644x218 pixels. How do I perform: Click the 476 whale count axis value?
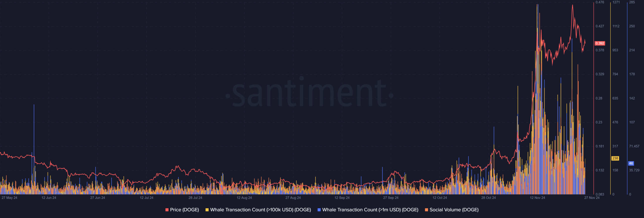pyautogui.click(x=615, y=122)
